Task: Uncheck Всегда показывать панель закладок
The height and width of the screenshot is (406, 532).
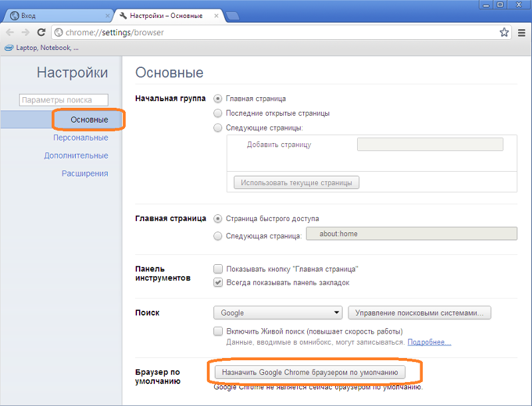Action: click(x=217, y=282)
